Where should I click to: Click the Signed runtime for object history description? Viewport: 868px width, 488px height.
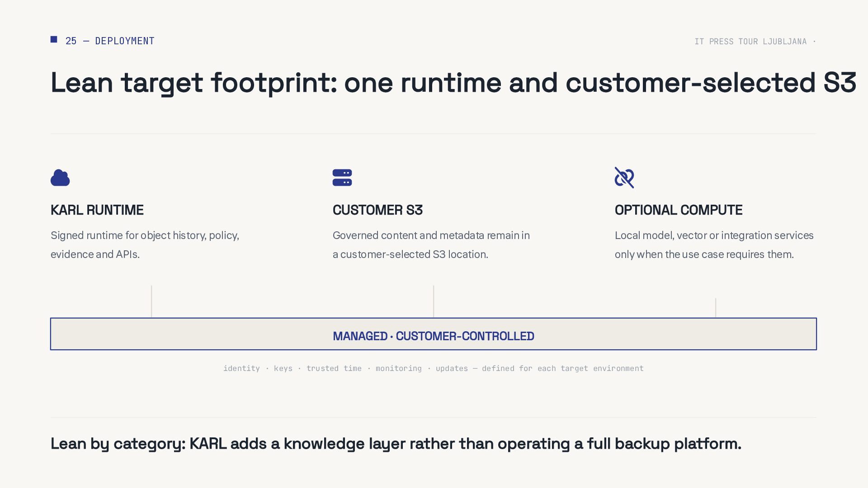[145, 245]
